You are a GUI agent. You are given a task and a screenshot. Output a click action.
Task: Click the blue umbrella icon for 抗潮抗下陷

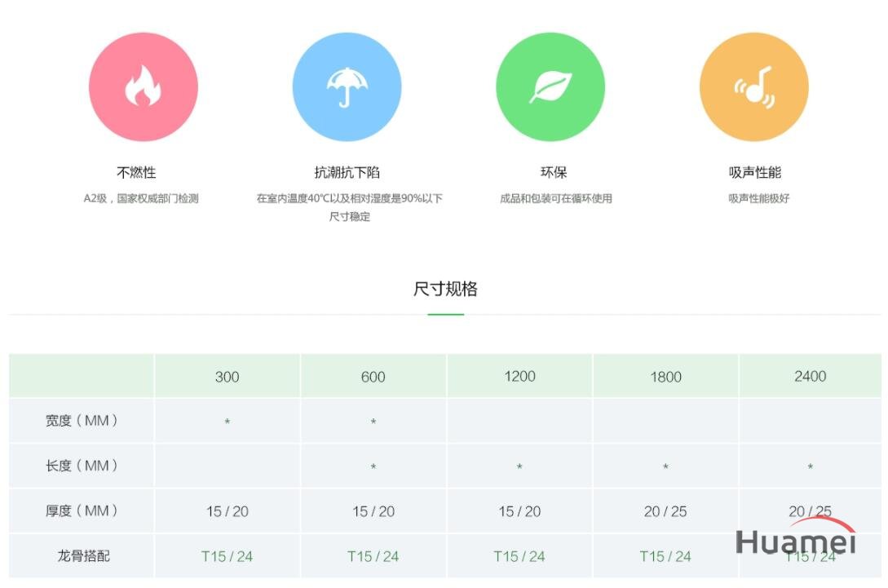[347, 86]
